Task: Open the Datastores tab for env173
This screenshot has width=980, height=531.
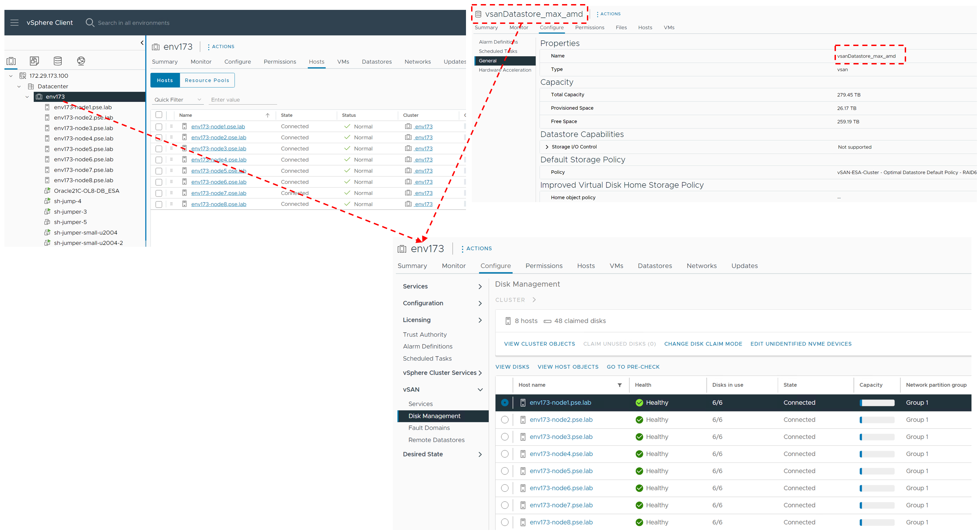Action: [x=376, y=62]
